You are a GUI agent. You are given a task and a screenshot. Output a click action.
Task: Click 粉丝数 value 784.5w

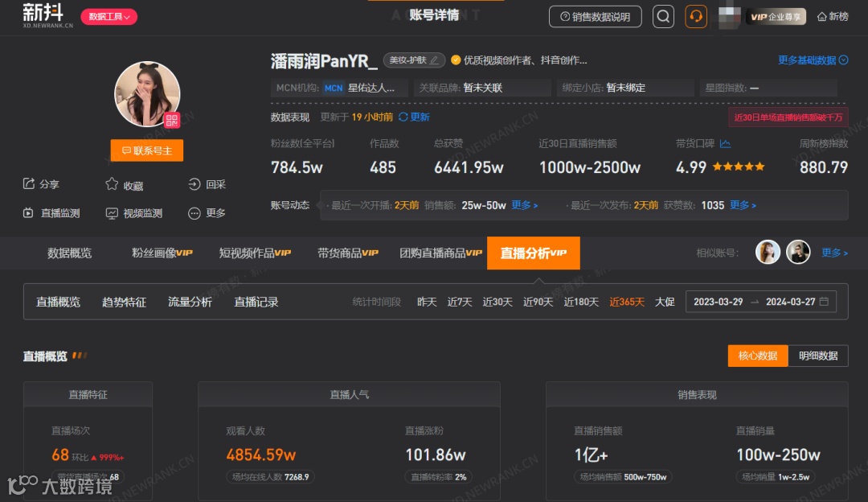click(297, 167)
